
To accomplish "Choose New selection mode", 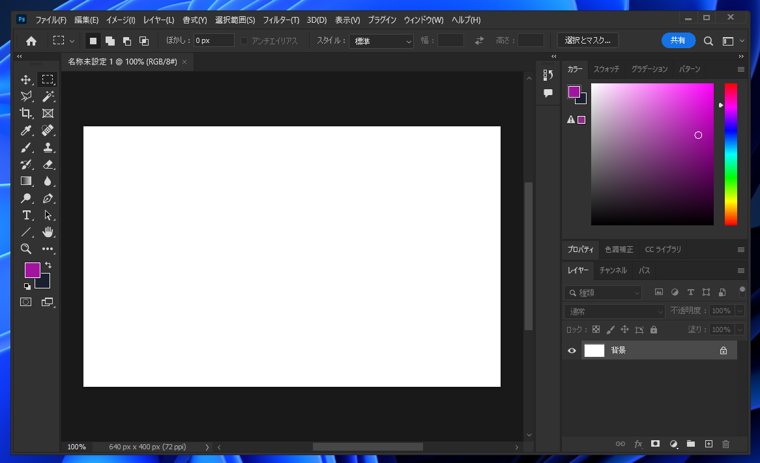I will (x=93, y=41).
